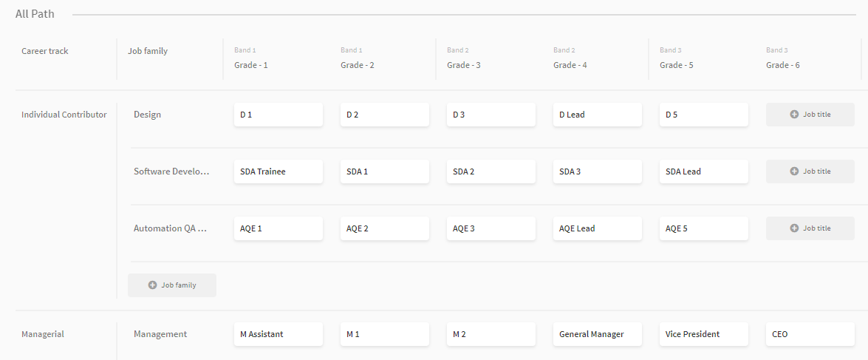868x360 pixels.
Task: Select the SDA Trainee job card
Action: [x=278, y=171]
